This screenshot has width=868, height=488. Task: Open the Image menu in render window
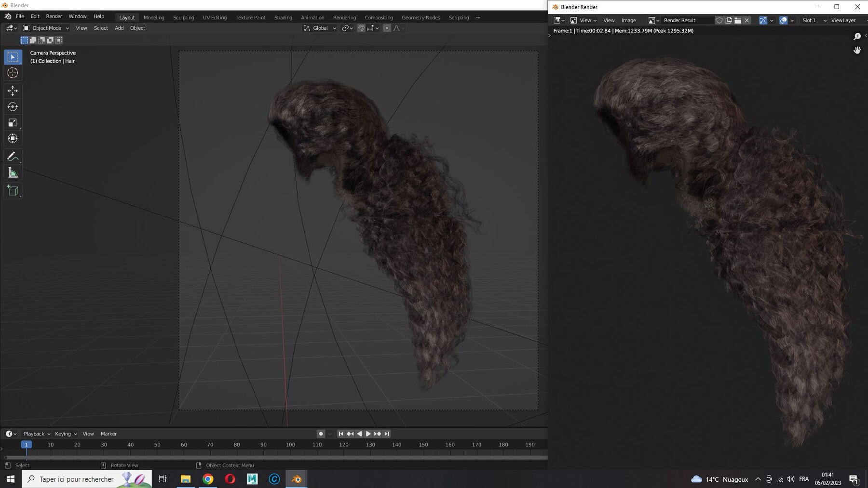coord(628,20)
